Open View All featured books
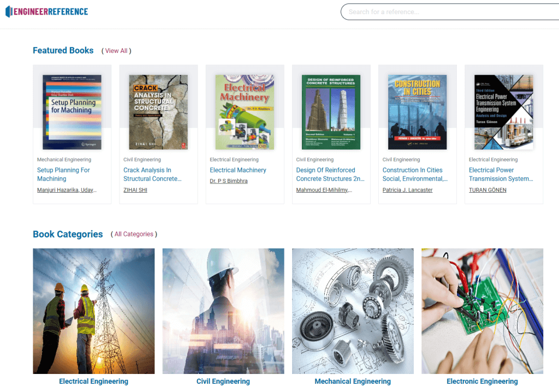 coord(116,51)
